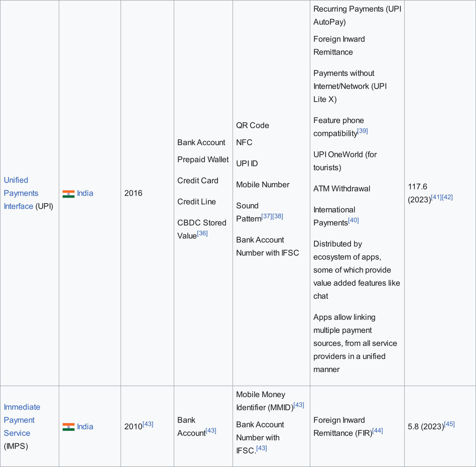The image size is (476, 467).
Task: Click the India link in the UPI row
Action: (x=85, y=193)
